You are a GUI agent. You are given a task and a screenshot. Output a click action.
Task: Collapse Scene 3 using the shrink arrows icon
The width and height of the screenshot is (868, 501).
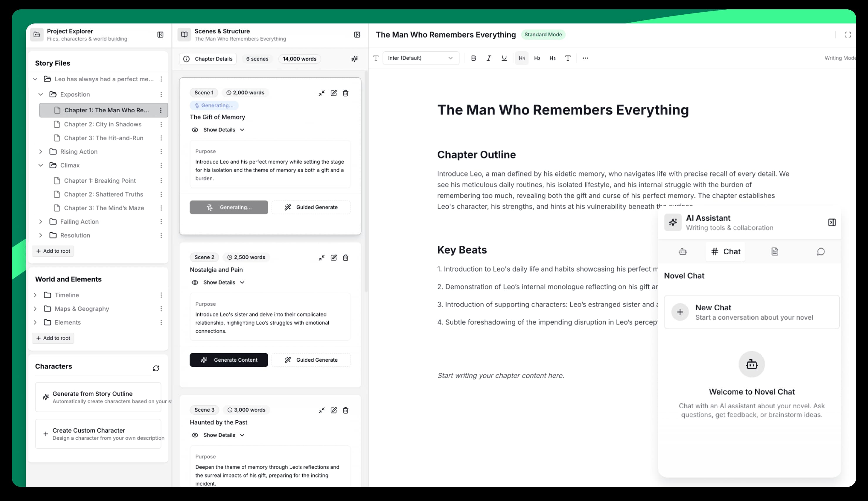tap(322, 410)
